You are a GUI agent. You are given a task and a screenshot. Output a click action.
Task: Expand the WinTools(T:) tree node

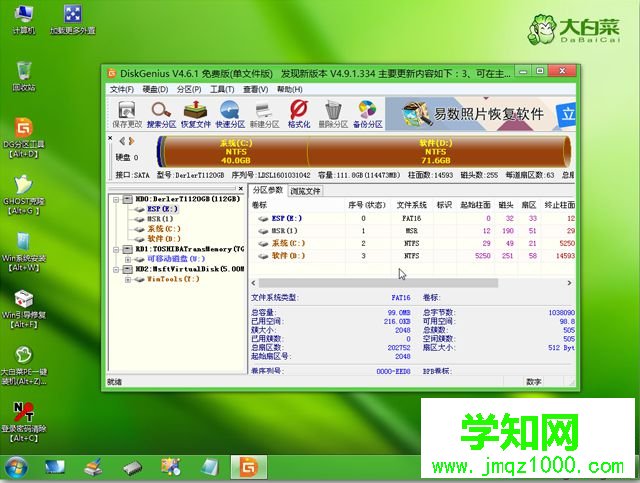pos(126,279)
